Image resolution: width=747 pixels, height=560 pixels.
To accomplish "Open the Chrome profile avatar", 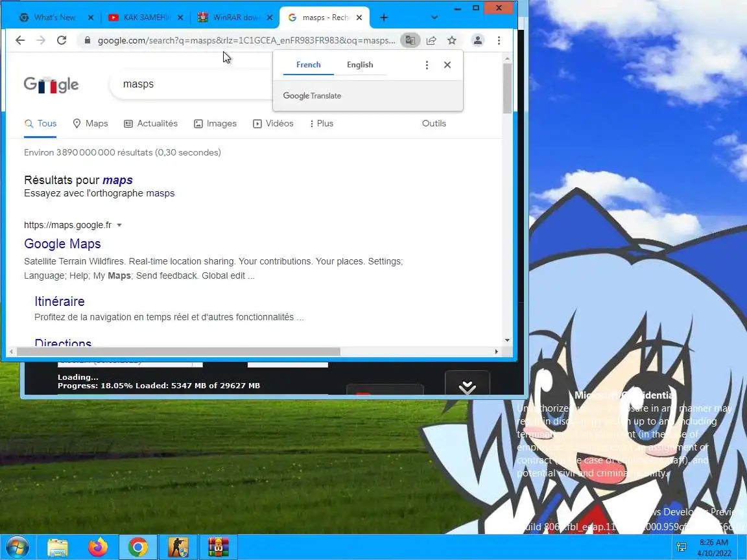I will click(477, 40).
